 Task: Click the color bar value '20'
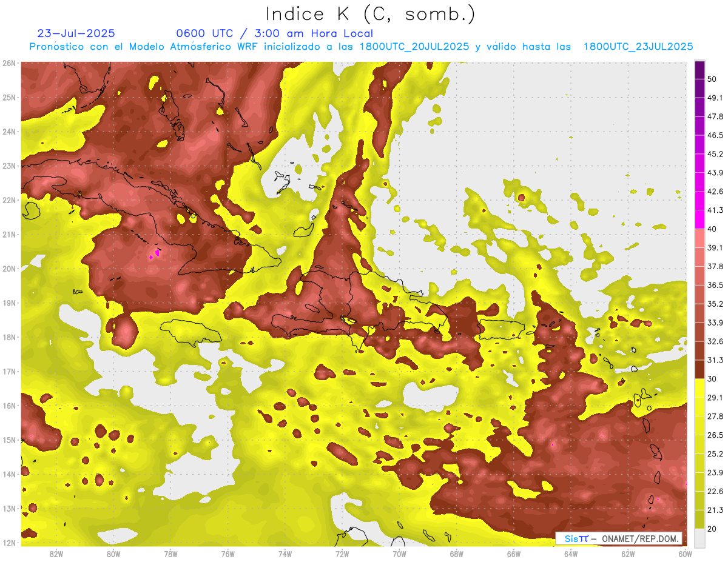713,528
